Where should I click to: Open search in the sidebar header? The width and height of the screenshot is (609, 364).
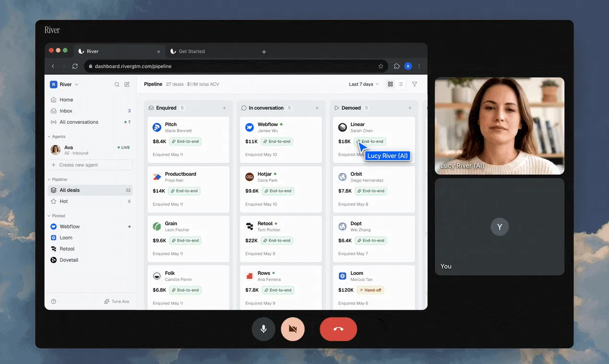[x=117, y=84]
